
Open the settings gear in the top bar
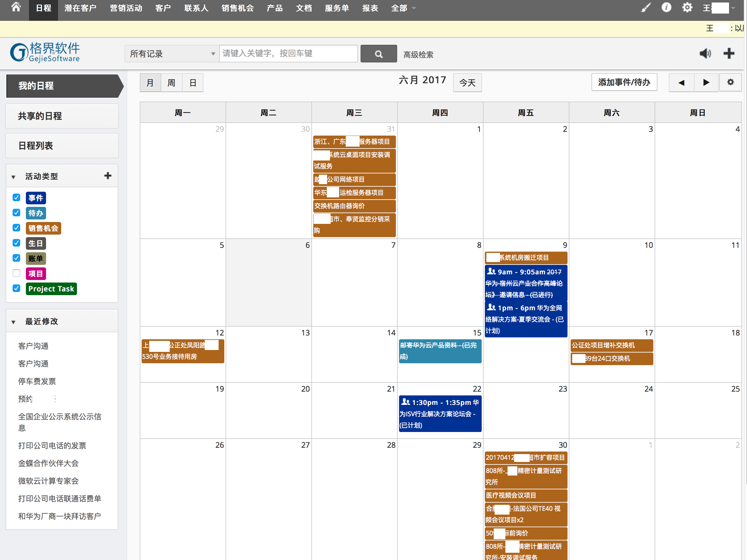tap(687, 8)
